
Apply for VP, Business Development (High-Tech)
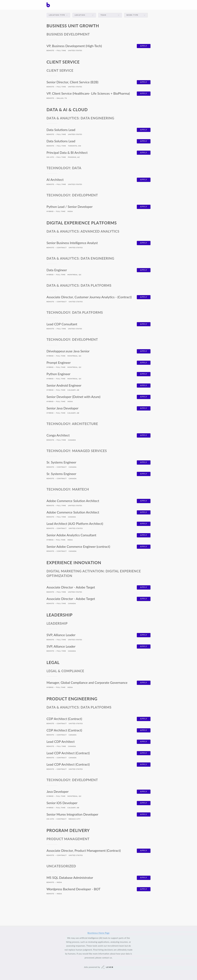[x=143, y=46]
